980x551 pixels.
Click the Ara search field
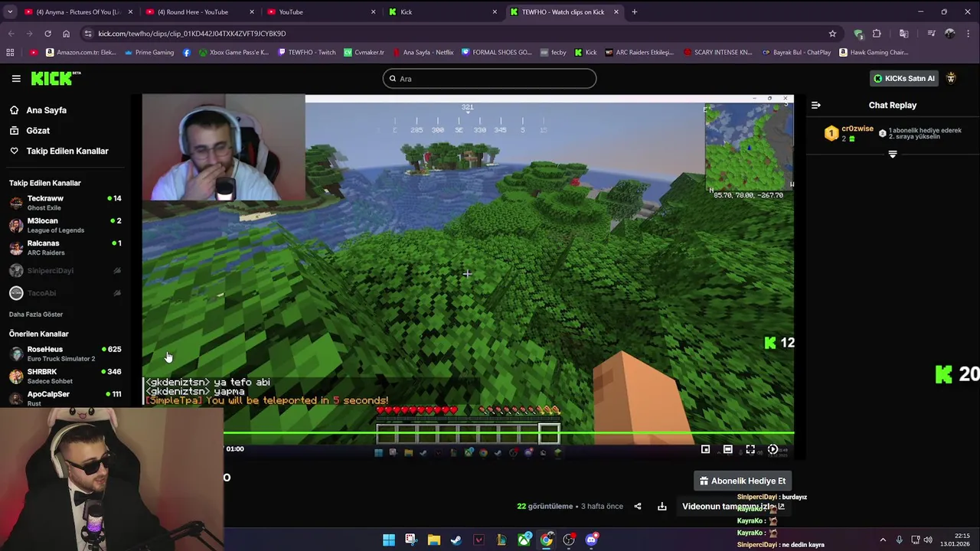[489, 78]
